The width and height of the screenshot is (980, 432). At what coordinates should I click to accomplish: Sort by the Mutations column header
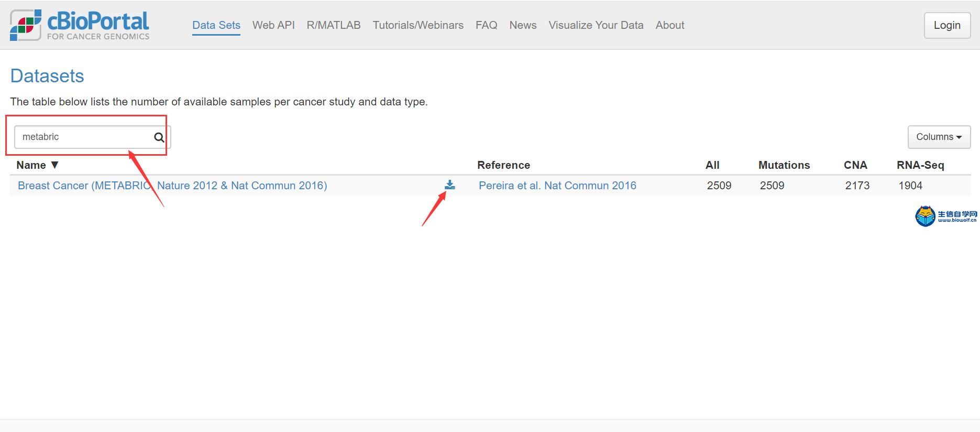click(x=784, y=165)
